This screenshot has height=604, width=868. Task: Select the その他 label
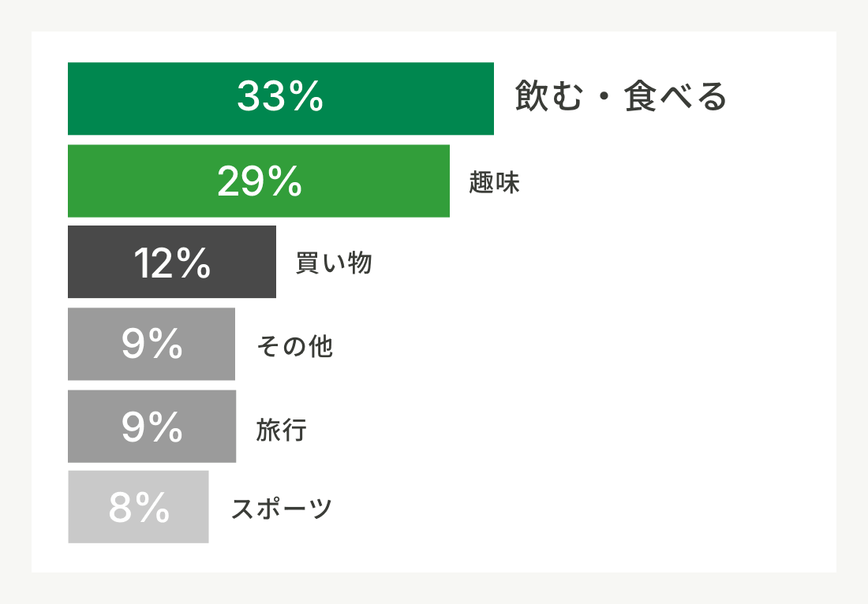[x=294, y=346]
